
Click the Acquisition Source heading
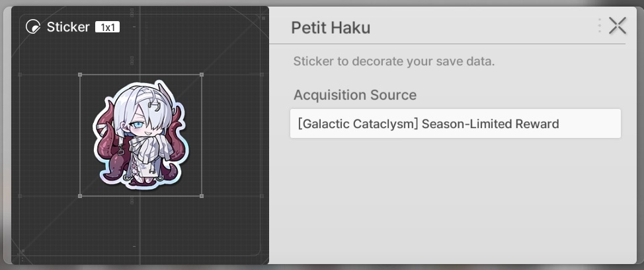[x=355, y=95]
